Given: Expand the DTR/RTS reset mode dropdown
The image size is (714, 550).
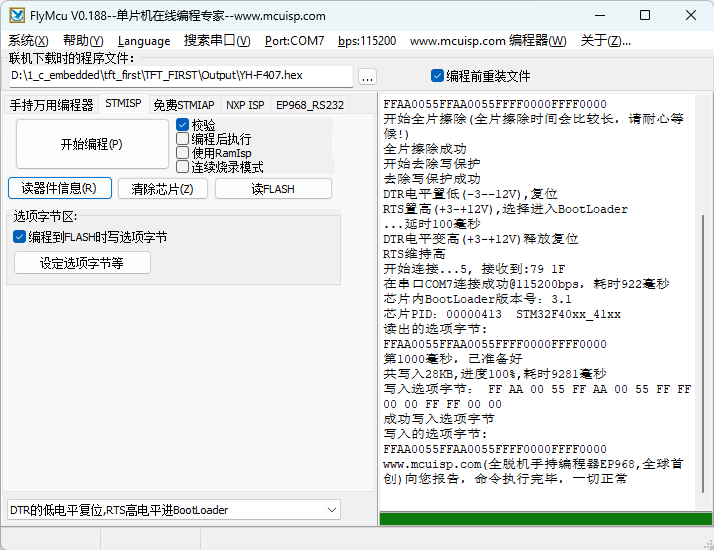Looking at the screenshot, I should tap(332, 510).
